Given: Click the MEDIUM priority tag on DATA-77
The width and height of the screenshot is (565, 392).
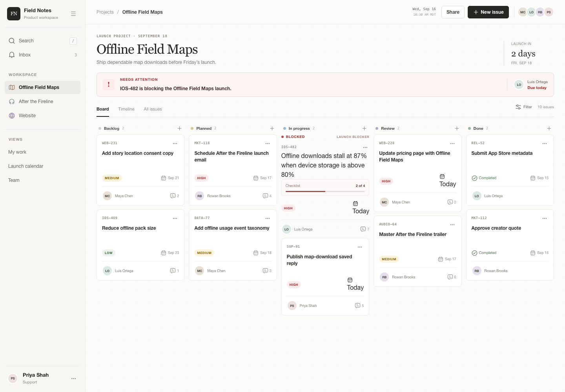Looking at the screenshot, I should [204, 253].
